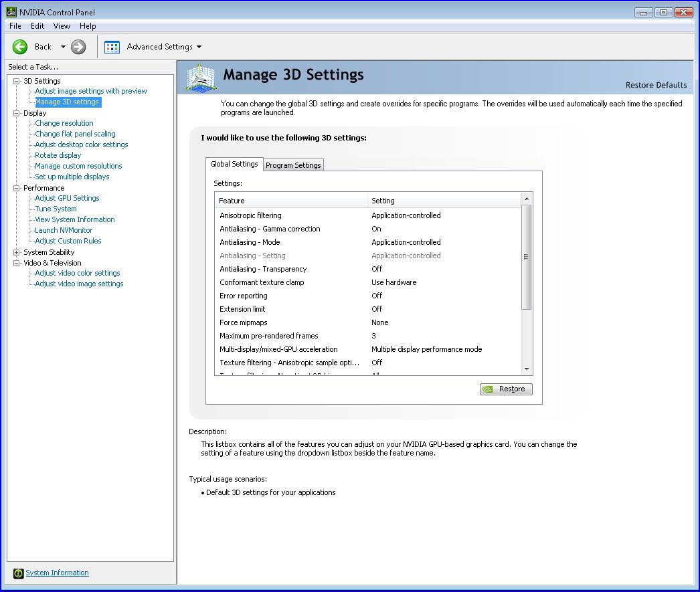Open View System Information task
Screen dimensions: 700x592
point(75,219)
